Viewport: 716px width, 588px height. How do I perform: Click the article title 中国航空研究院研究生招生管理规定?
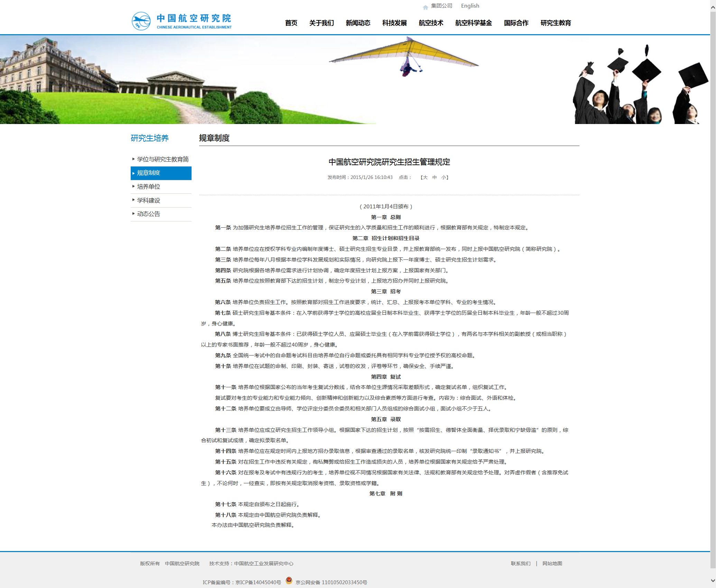[x=389, y=162]
